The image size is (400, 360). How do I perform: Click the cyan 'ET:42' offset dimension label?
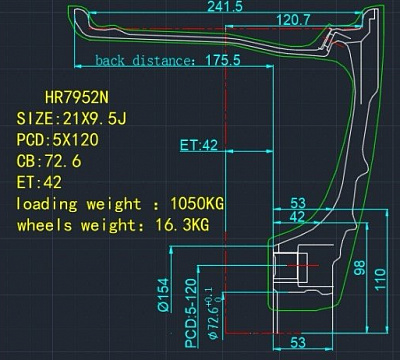pos(199,145)
